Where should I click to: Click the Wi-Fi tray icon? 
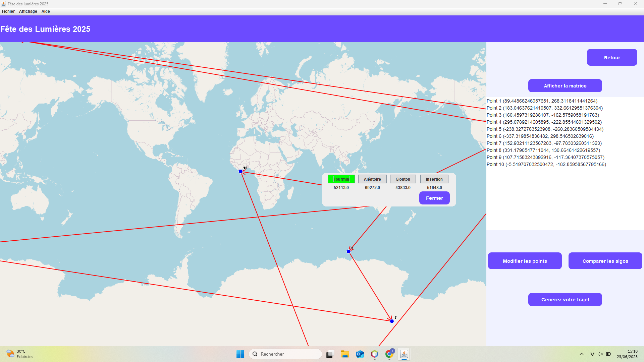[x=592, y=354]
